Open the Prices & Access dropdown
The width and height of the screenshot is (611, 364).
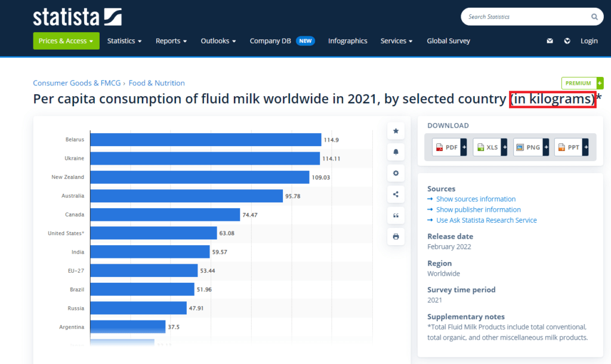click(x=66, y=41)
